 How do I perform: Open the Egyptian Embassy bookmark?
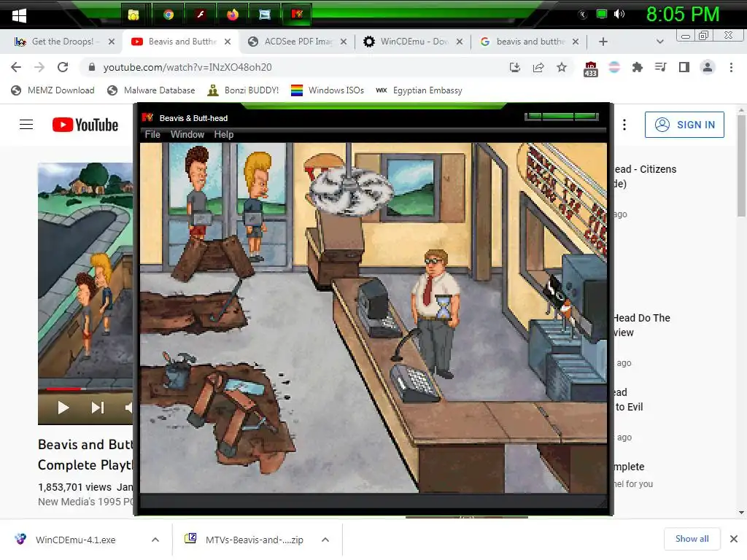tap(419, 90)
